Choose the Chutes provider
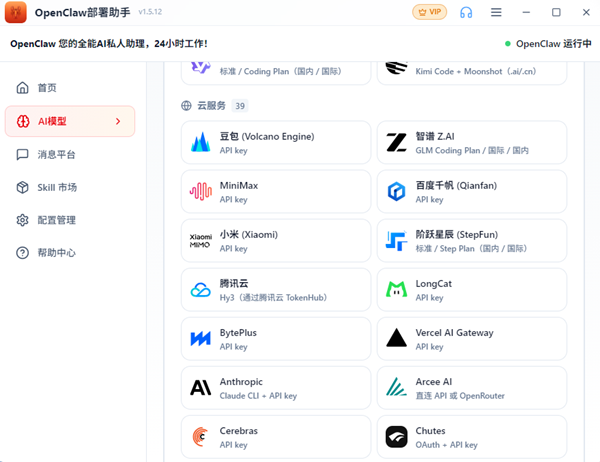 (472, 437)
